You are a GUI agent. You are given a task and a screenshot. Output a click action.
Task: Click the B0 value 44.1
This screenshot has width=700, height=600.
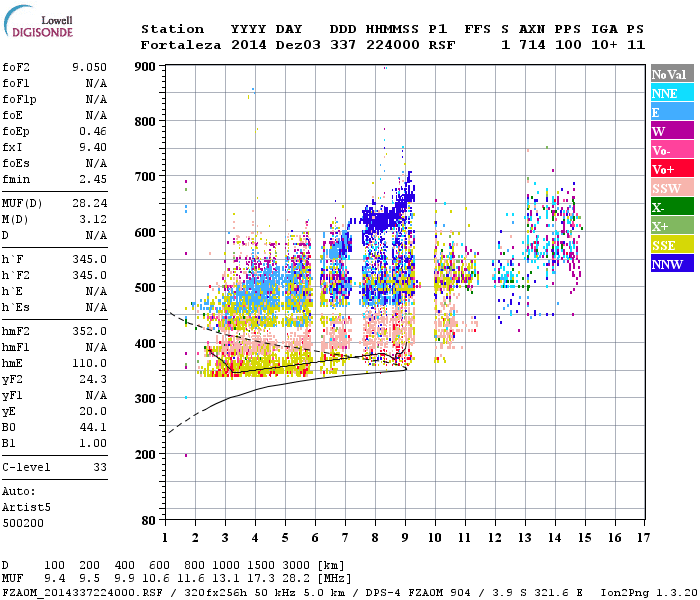pos(93,427)
